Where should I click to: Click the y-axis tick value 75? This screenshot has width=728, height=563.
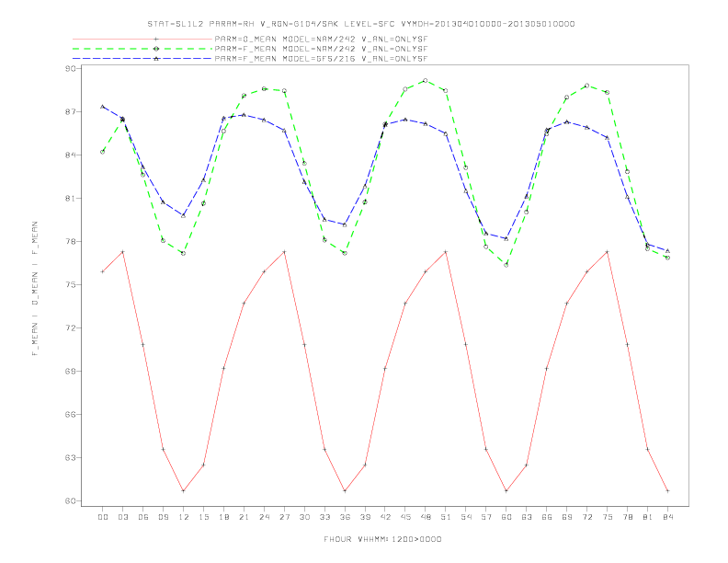pos(71,284)
